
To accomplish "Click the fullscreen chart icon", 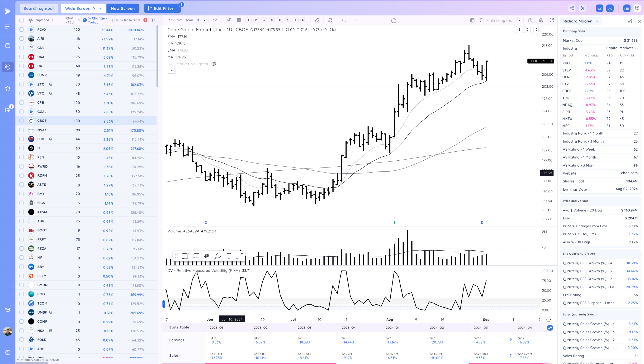I will point(552,20).
